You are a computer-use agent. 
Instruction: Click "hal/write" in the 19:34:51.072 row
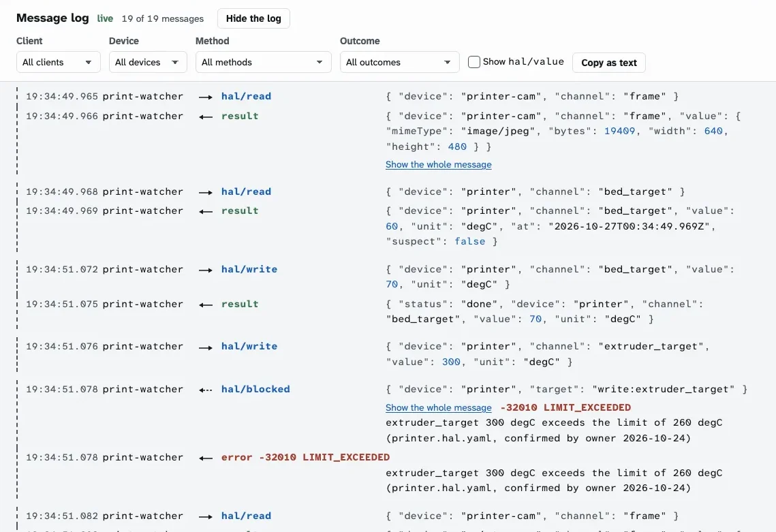tap(249, 269)
